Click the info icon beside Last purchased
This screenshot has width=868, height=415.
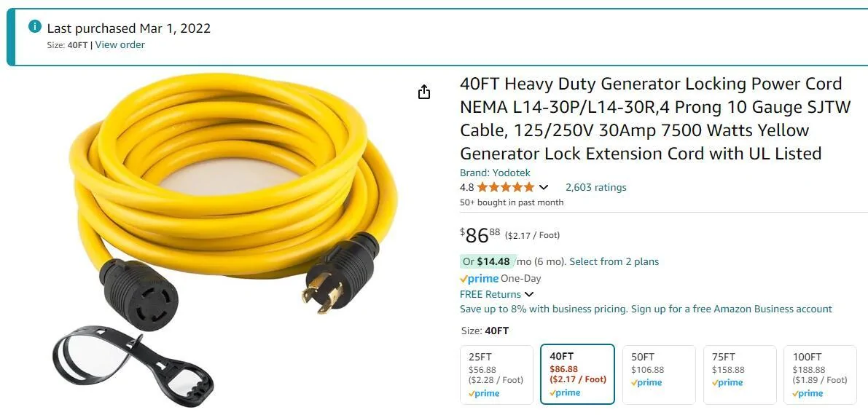pos(35,27)
